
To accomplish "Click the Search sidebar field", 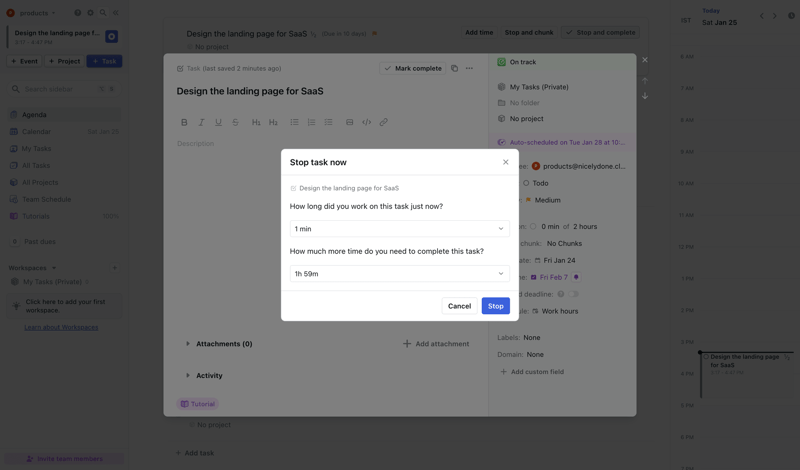I will point(64,89).
